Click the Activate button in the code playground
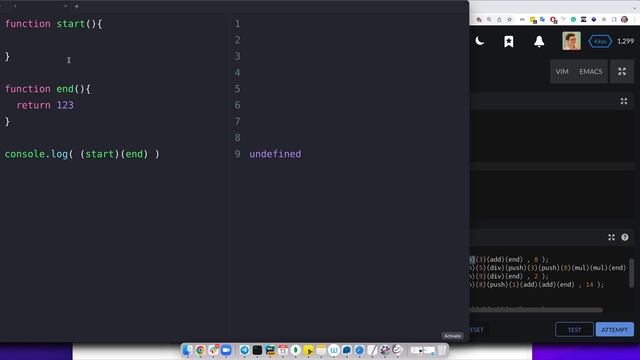The image size is (640, 360). (452, 336)
